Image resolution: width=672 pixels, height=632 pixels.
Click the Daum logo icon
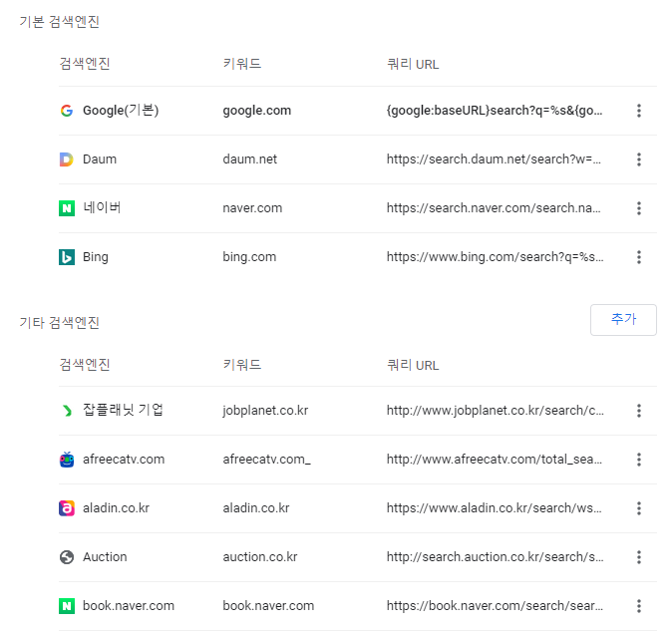[67, 159]
